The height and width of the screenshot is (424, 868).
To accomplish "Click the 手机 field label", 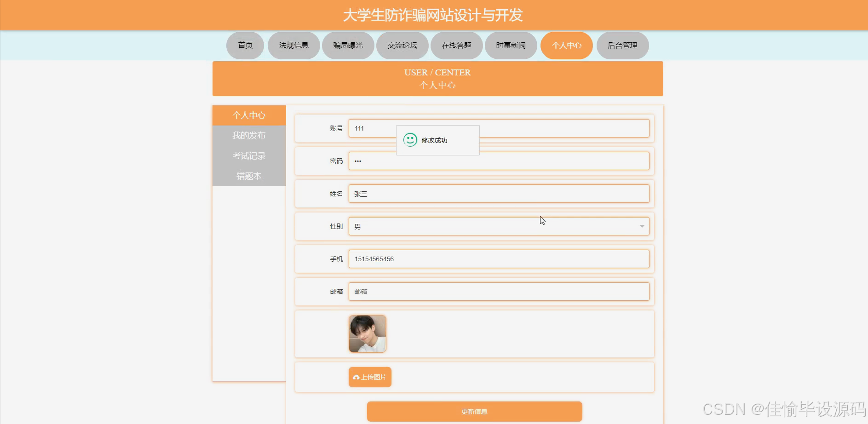I will tap(336, 259).
